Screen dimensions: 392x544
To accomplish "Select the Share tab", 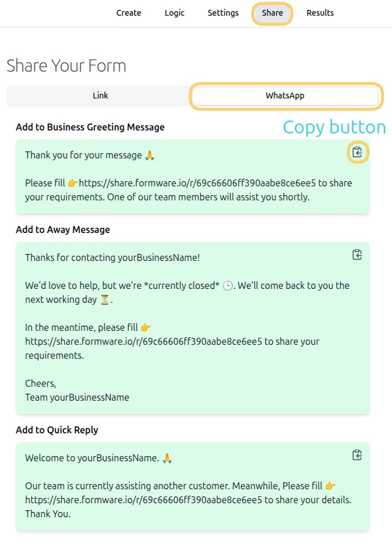I will click(272, 13).
